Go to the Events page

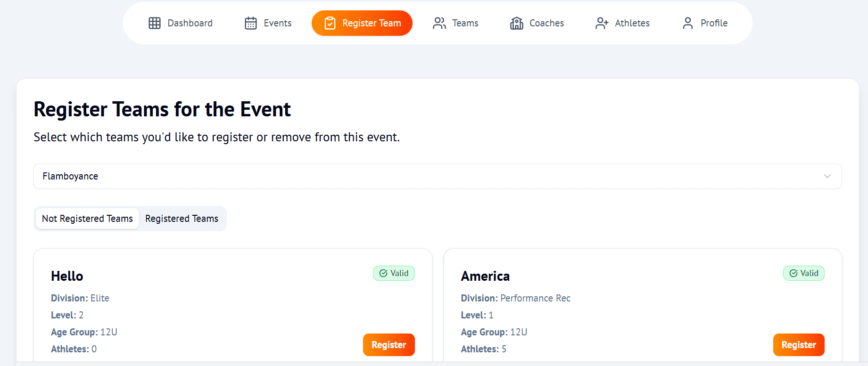coord(268,23)
